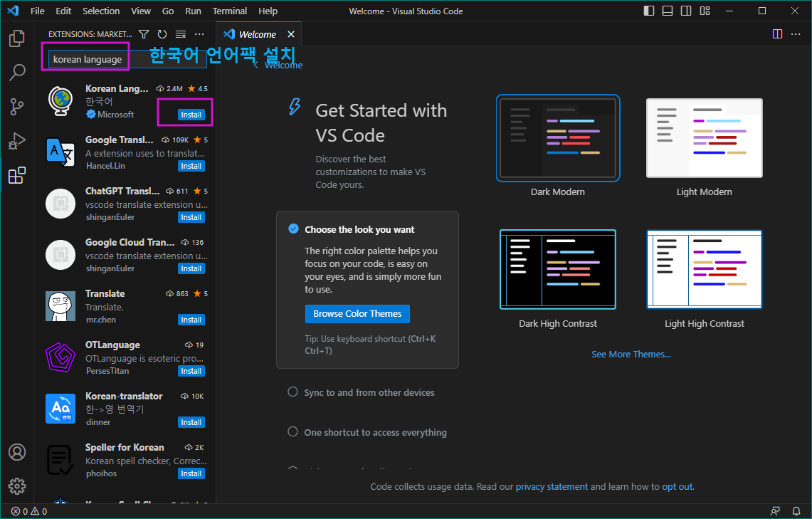
Task: Open See More Themes link
Action: [x=631, y=355]
